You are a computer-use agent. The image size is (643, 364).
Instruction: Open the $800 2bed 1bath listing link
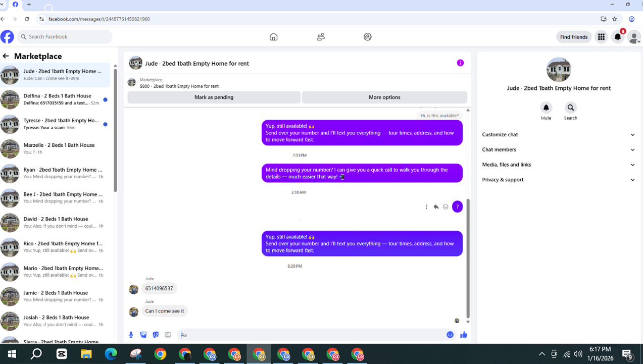(179, 86)
